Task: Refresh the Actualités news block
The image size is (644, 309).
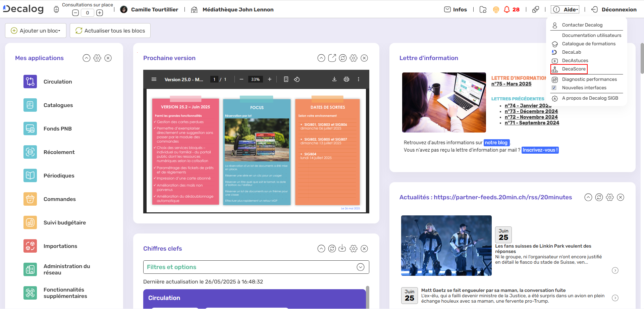Action: (x=599, y=197)
